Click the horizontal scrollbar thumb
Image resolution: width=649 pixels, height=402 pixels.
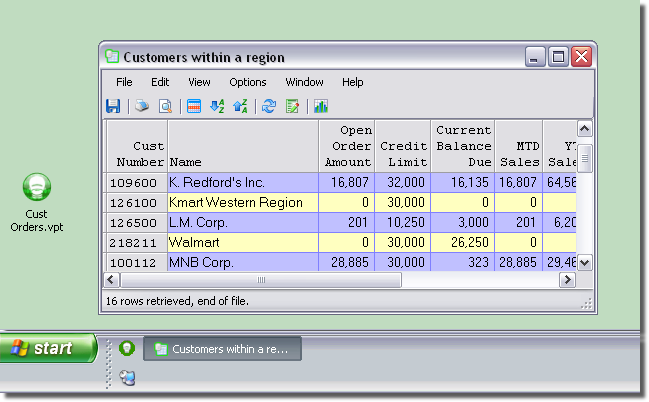click(x=261, y=280)
